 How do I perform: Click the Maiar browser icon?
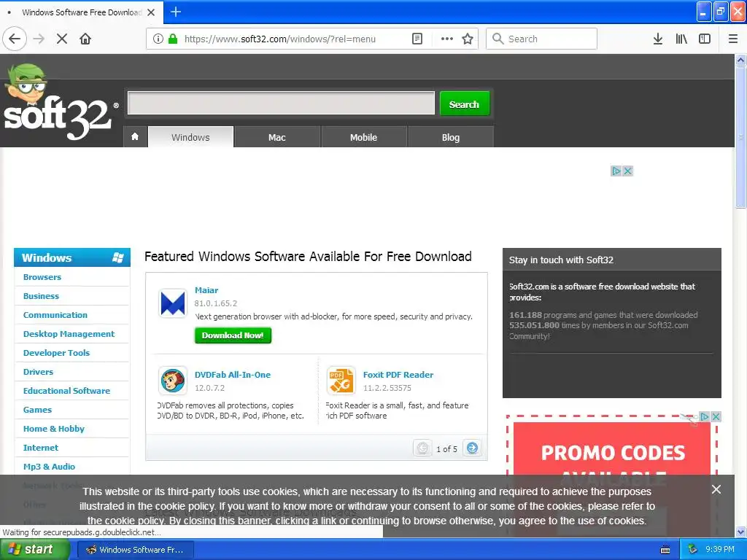pyautogui.click(x=172, y=303)
